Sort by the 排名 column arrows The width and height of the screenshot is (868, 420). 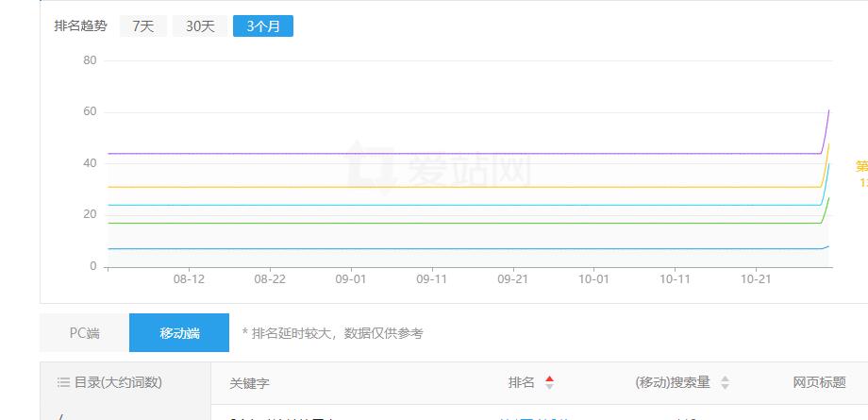pyautogui.click(x=549, y=382)
